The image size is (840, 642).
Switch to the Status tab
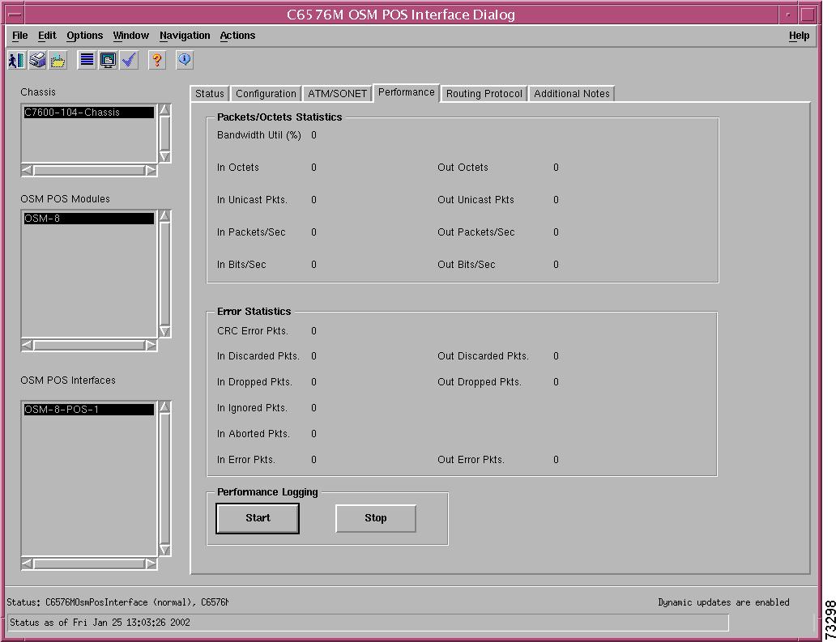210,94
